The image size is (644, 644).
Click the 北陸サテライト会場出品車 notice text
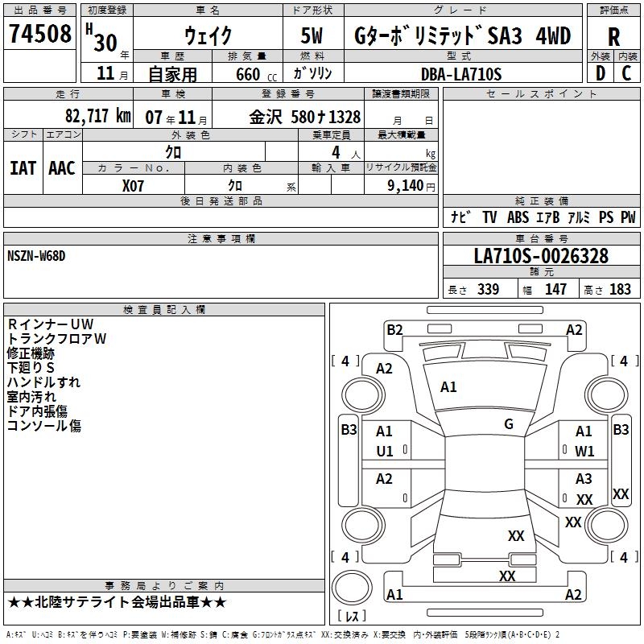117,602
